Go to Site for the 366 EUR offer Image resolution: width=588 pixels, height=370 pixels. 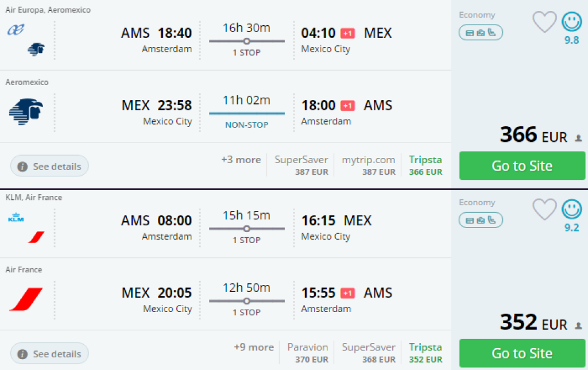522,166
